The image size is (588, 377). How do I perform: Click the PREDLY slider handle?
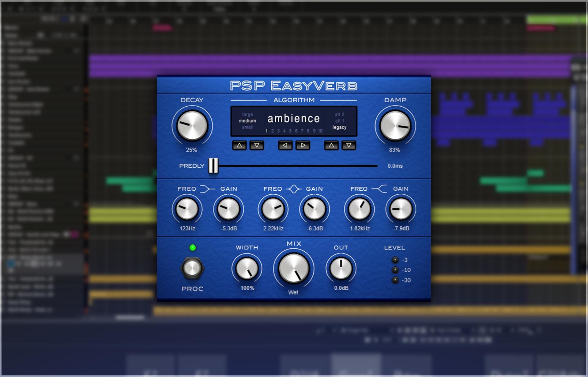(x=213, y=166)
